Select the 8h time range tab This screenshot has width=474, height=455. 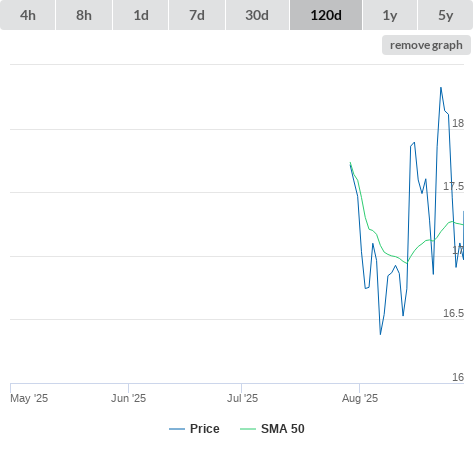pos(84,15)
